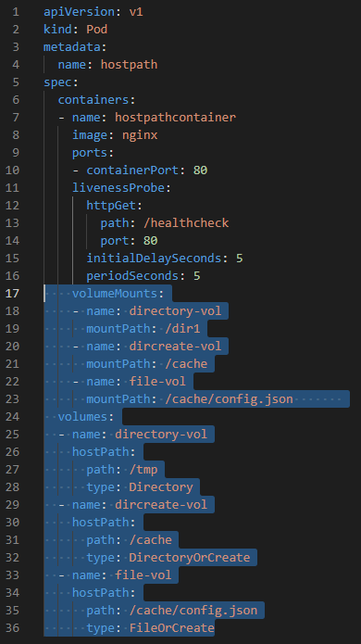This screenshot has width=361, height=644.
Task: Click the type value 'DirectoryOrCreate'
Action: point(190,557)
